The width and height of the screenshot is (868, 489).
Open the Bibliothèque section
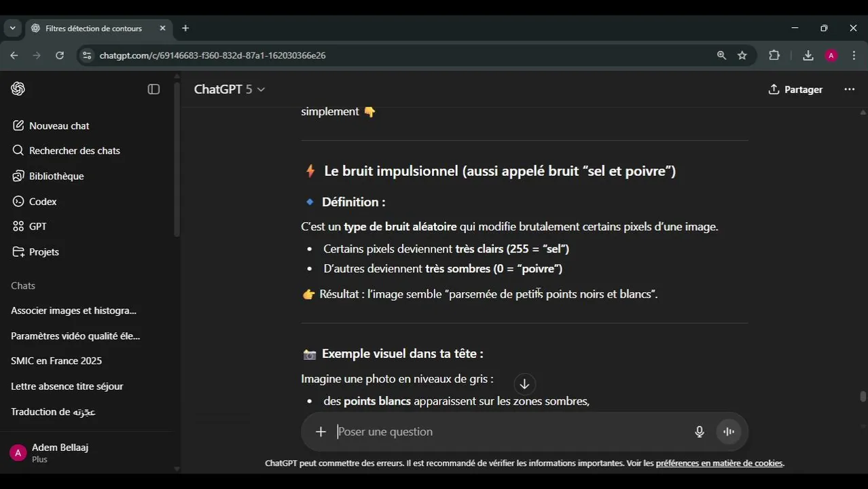click(48, 176)
